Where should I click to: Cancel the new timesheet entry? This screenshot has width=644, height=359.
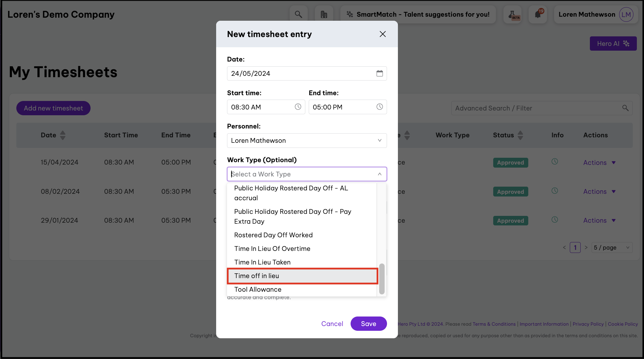(x=332, y=324)
